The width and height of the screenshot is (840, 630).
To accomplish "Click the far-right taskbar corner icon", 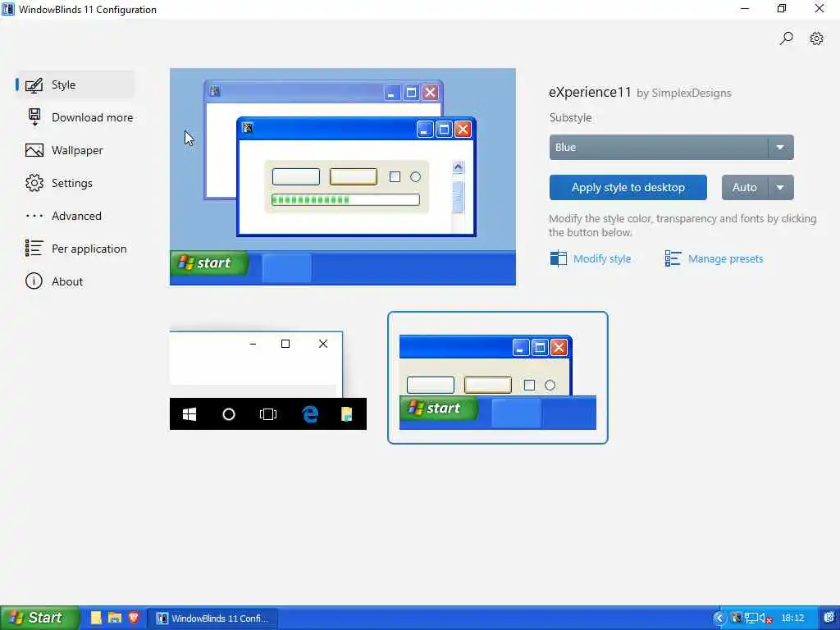I will point(830,618).
